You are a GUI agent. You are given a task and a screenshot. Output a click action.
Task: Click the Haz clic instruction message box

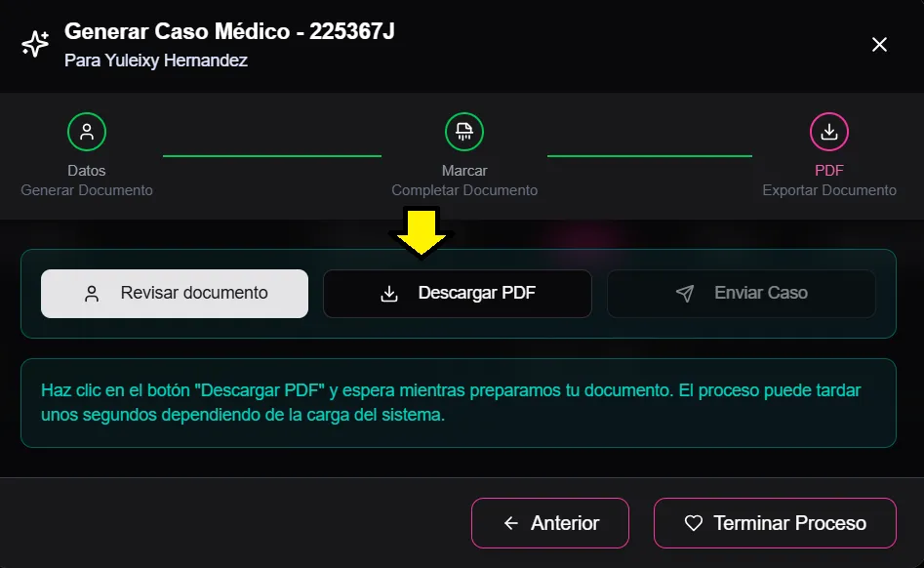pos(459,403)
